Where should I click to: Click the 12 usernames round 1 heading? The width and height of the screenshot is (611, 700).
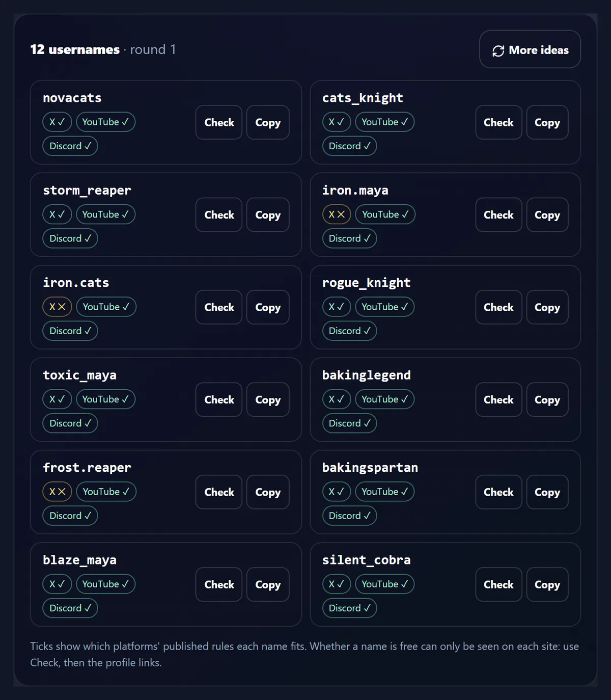(103, 49)
